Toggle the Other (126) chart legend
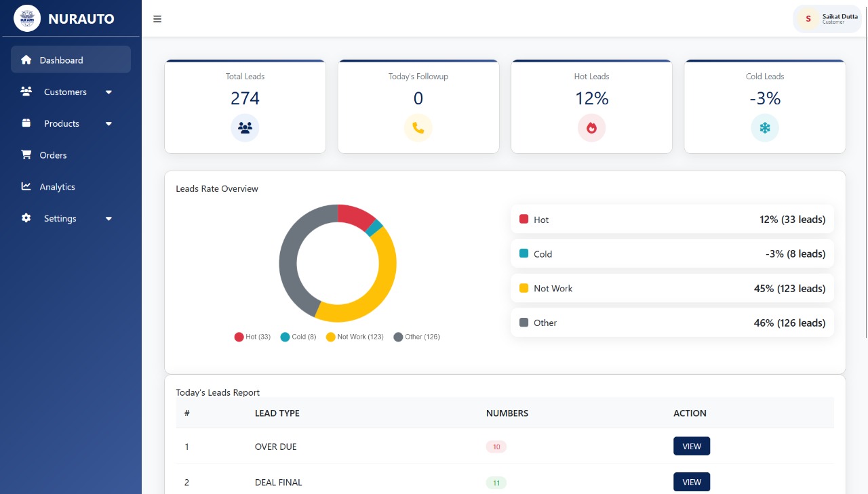Image resolution: width=868 pixels, height=494 pixels. [417, 337]
